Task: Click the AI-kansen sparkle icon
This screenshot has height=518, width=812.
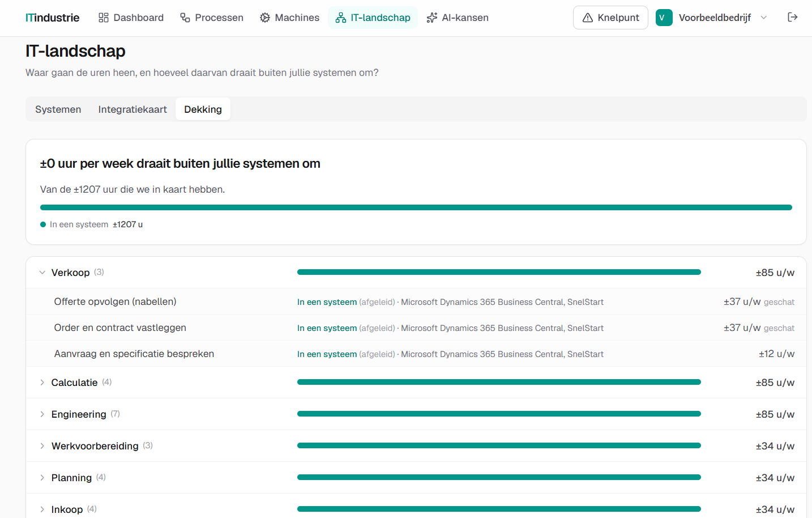Action: (432, 18)
